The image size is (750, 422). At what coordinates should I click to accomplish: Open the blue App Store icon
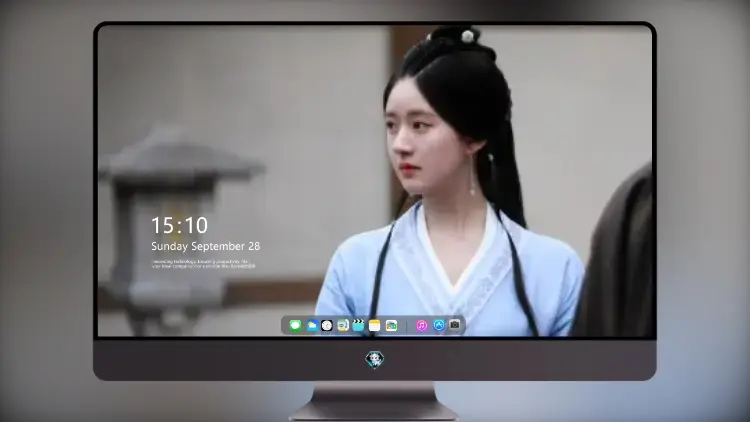[439, 325]
